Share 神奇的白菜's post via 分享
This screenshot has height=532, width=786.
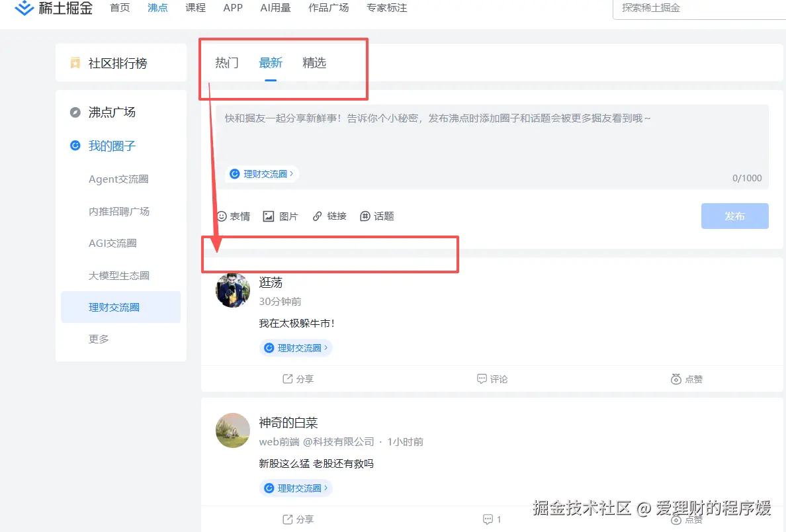298,519
